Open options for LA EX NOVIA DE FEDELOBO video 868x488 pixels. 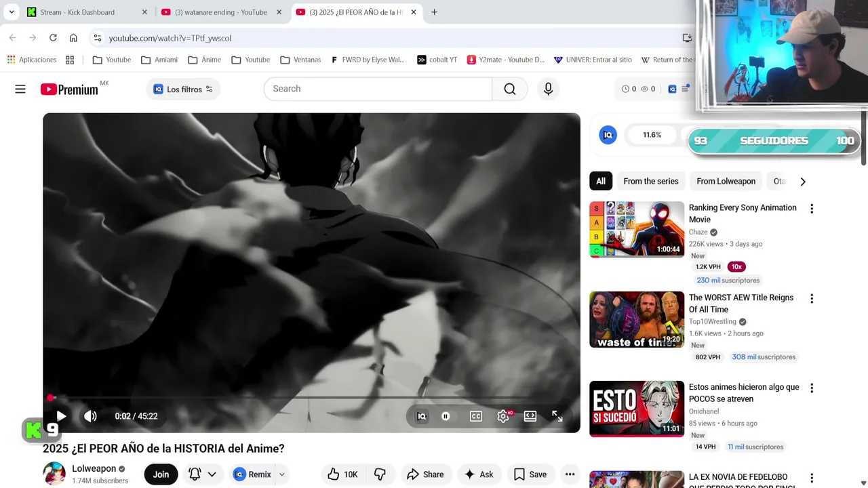[812, 478]
